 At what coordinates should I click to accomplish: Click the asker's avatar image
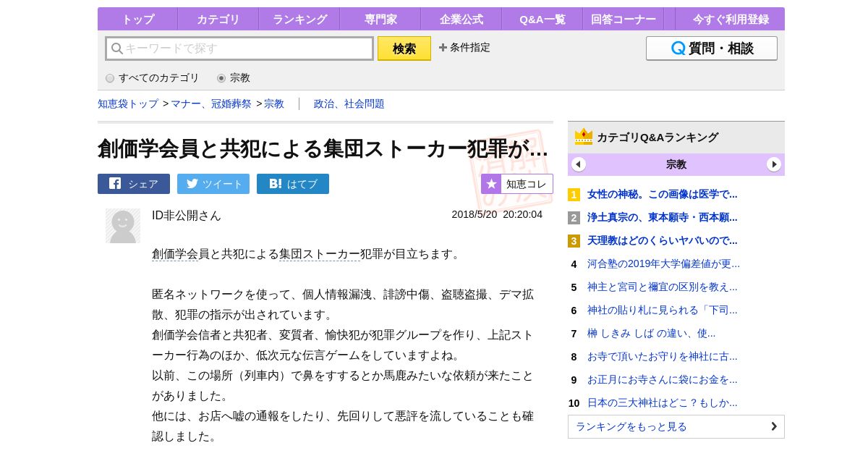tap(123, 226)
